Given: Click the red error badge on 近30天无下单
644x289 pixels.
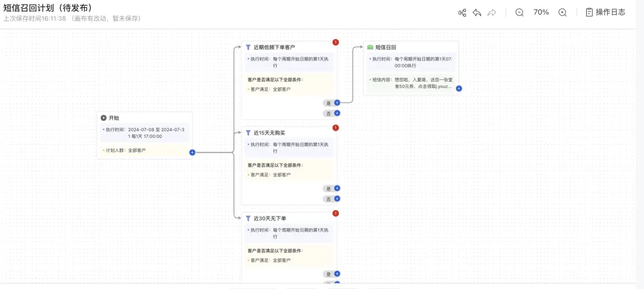Looking at the screenshot, I should tap(336, 213).
